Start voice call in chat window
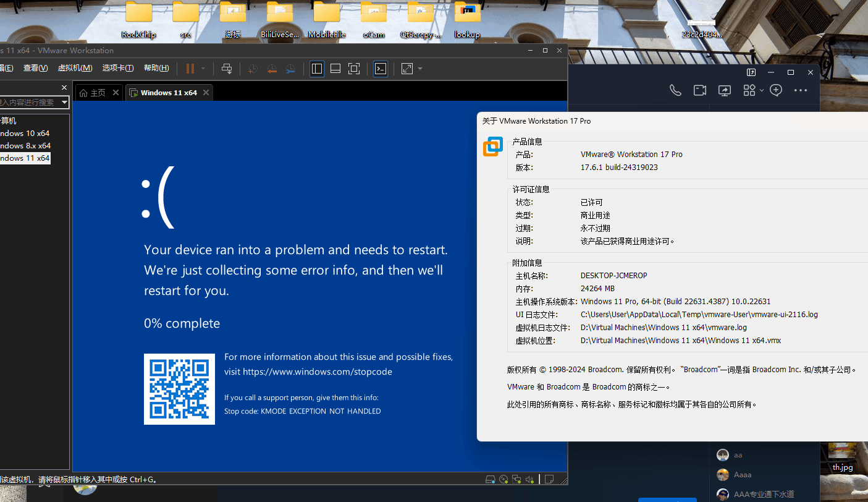868x502 pixels. click(675, 90)
